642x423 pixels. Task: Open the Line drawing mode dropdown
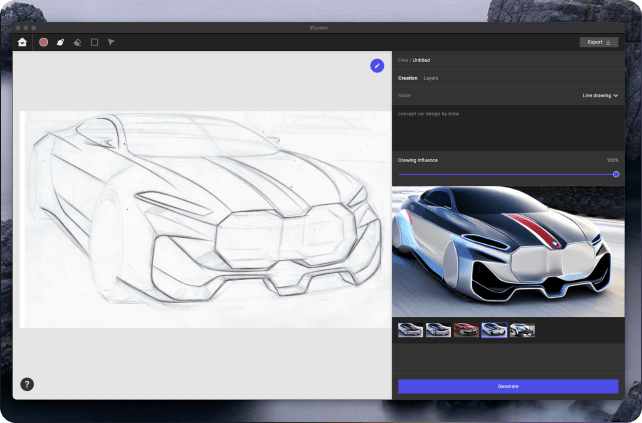click(x=600, y=95)
